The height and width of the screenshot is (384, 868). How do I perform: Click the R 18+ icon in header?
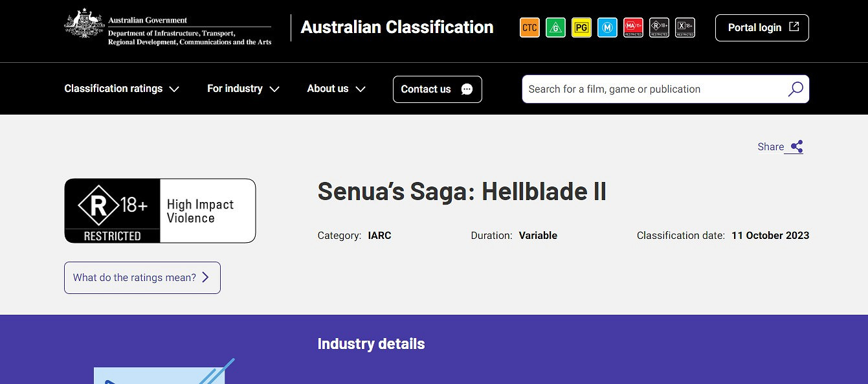coord(659,28)
